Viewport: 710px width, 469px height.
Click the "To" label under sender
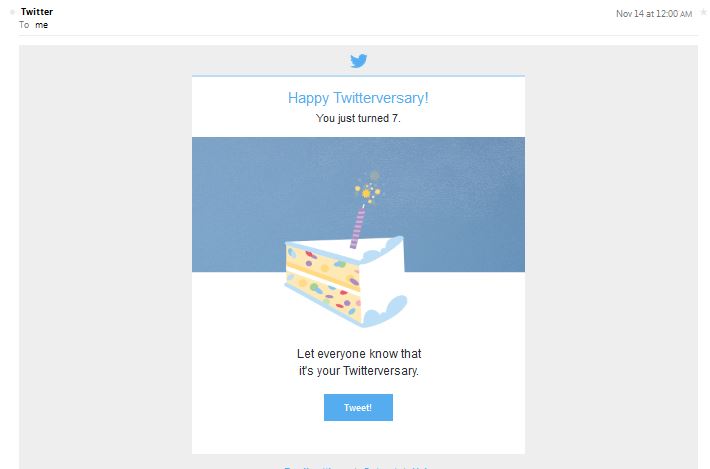pyautogui.click(x=24, y=25)
